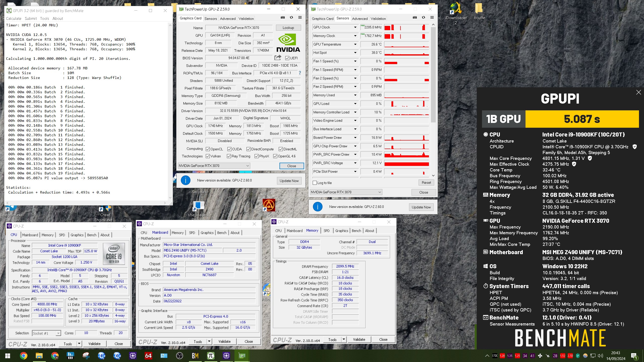
Task: Open Cheat Engine desktop shortcut
Action: click(105, 214)
